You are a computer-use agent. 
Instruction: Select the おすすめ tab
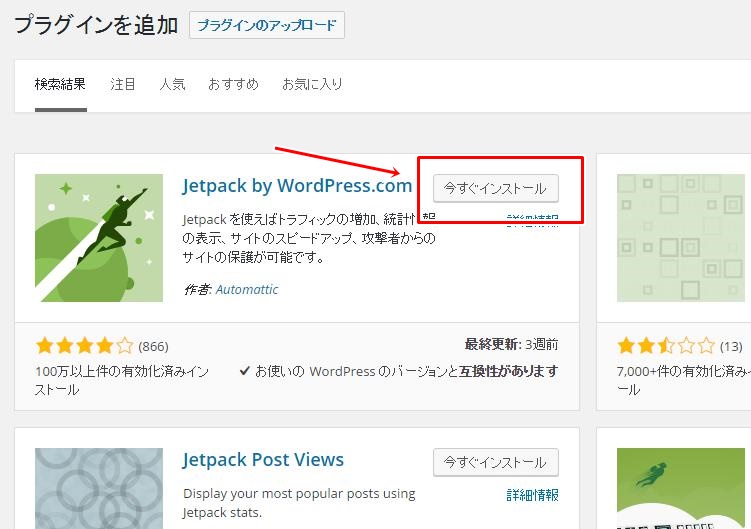click(233, 84)
